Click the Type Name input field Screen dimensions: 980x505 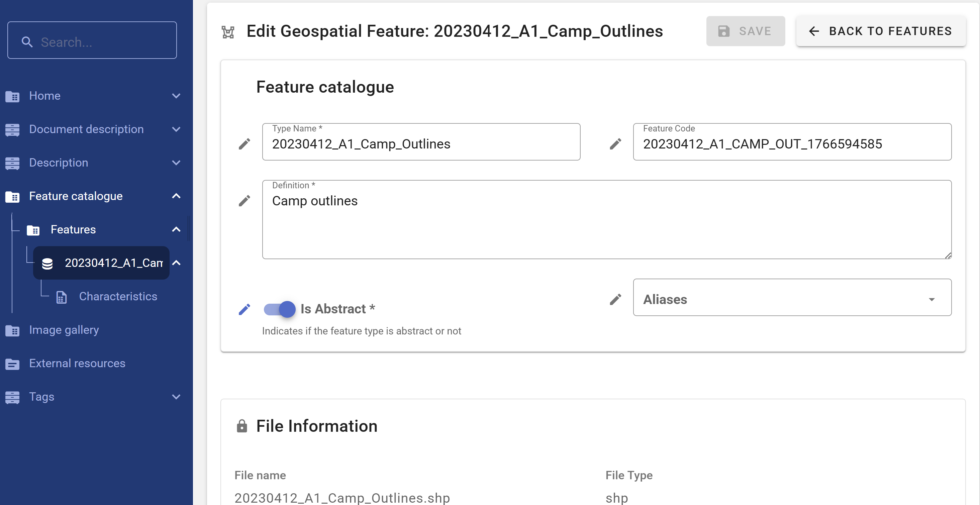(x=421, y=144)
